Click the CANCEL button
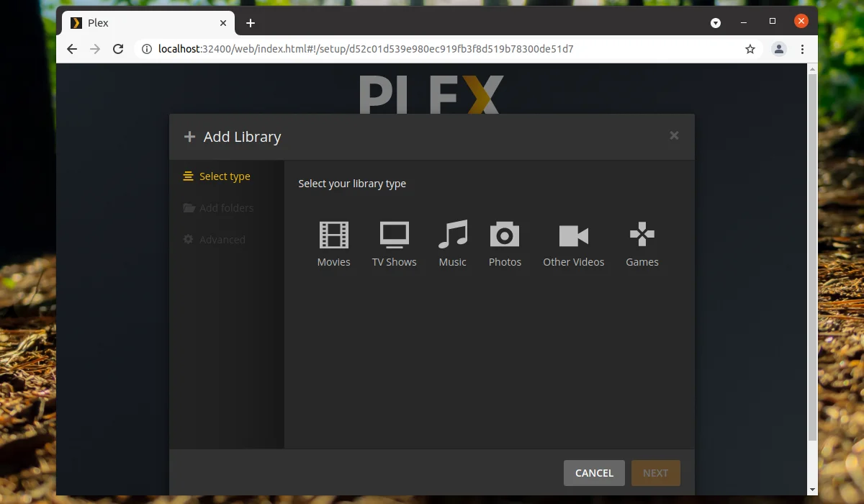The image size is (864, 504). click(x=594, y=473)
